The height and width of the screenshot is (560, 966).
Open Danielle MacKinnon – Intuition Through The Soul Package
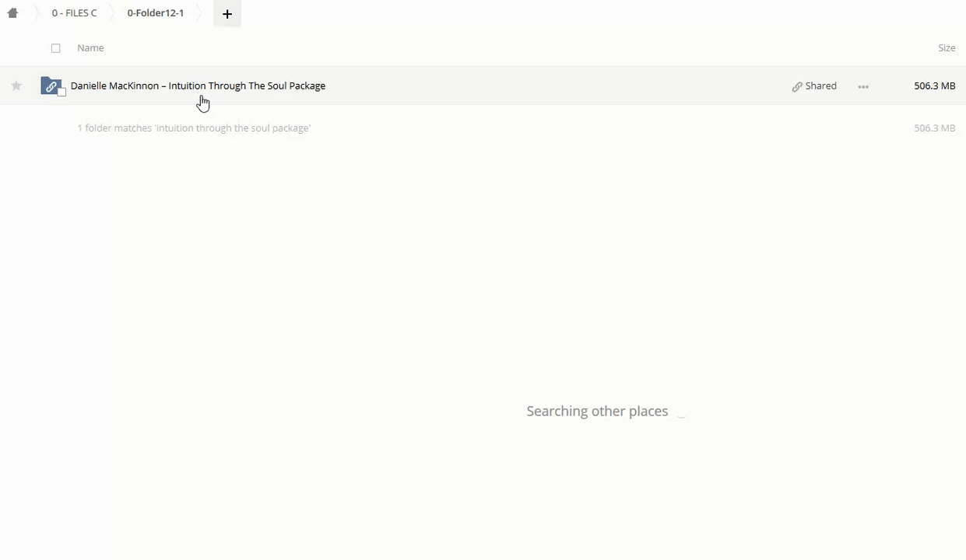pyautogui.click(x=198, y=86)
